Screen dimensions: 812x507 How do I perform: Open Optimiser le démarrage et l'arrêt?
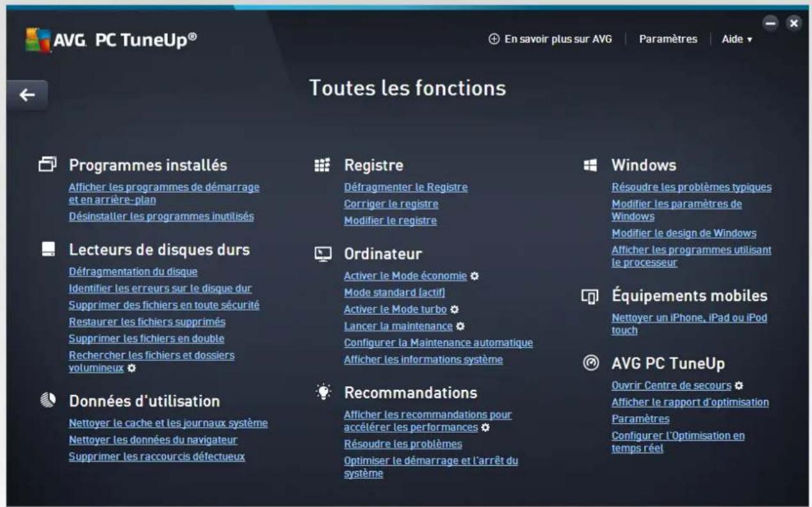431,467
